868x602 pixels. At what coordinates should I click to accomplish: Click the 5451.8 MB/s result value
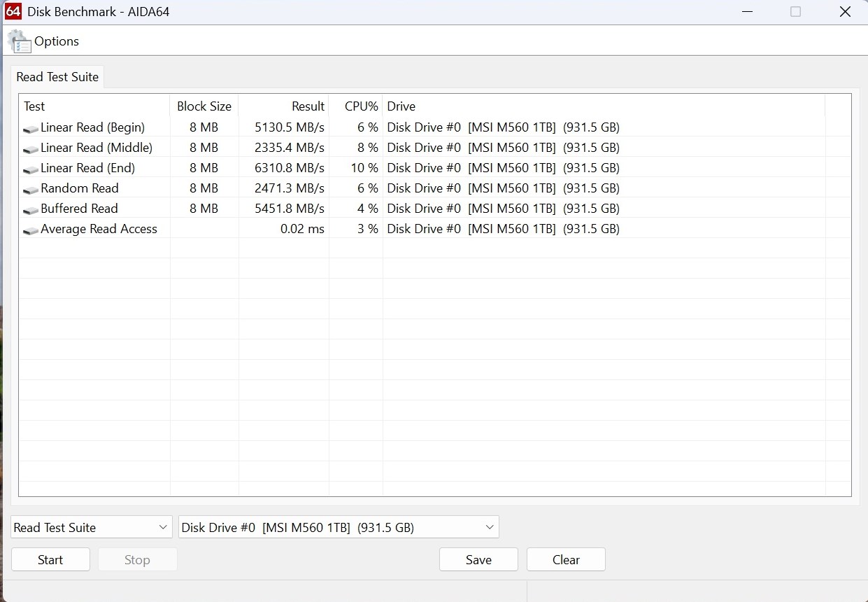290,209
